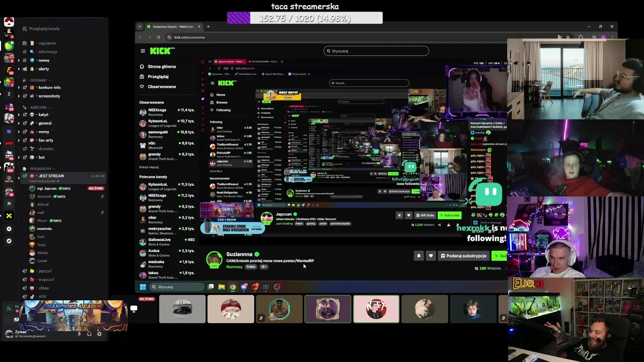Click the Podaruj subskrypcje button
Image resolution: width=644 pixels, height=362 pixels.
pyautogui.click(x=463, y=256)
